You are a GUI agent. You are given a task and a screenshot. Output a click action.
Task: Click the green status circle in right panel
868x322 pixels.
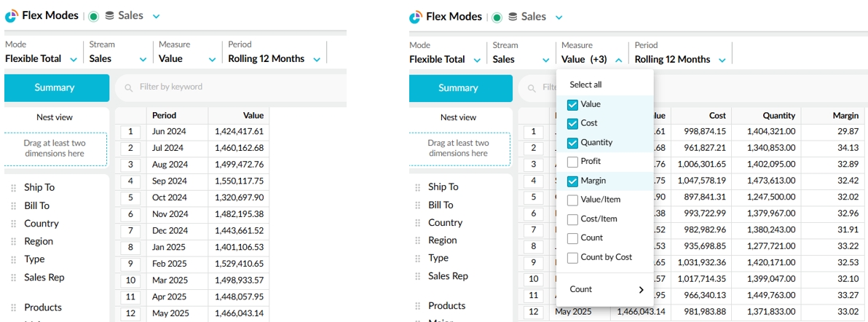point(497,17)
